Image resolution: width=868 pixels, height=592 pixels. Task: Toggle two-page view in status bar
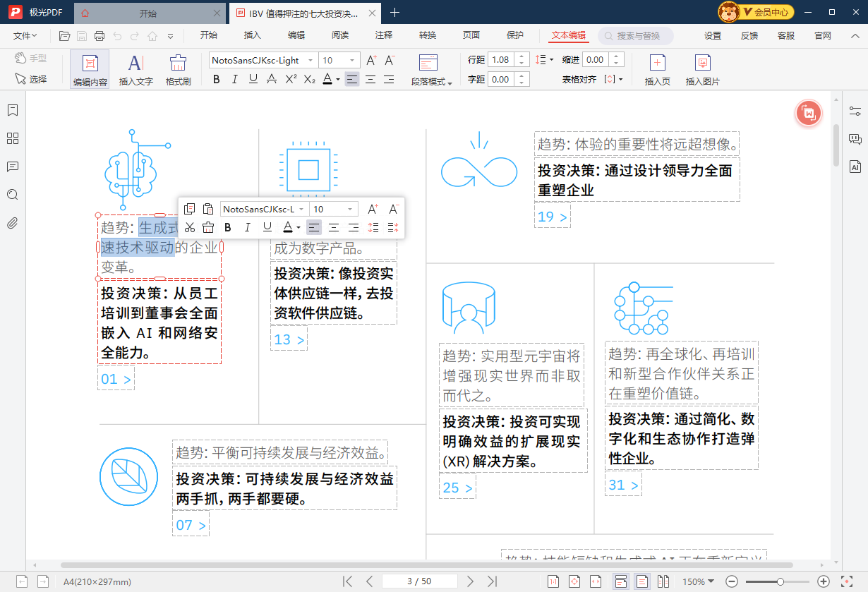point(663,581)
